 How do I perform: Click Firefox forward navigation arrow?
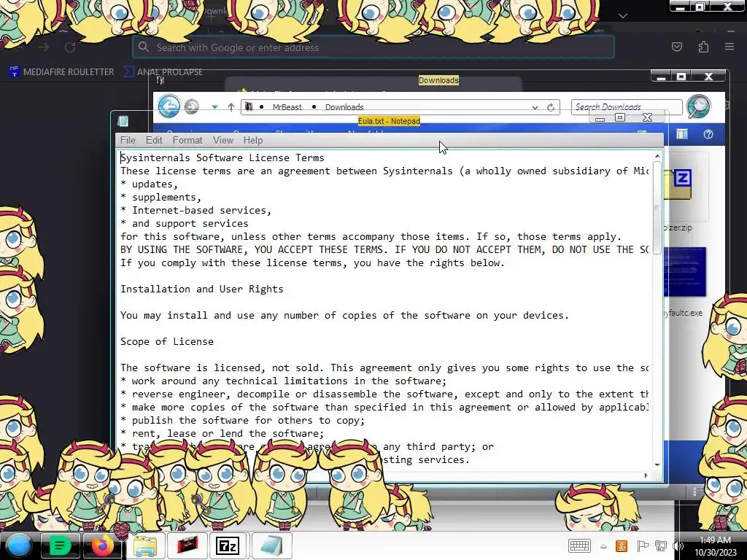[x=44, y=47]
